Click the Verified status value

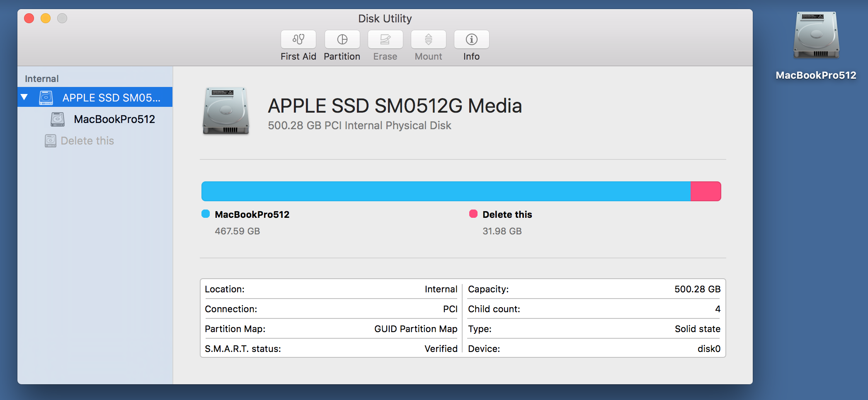coord(441,349)
